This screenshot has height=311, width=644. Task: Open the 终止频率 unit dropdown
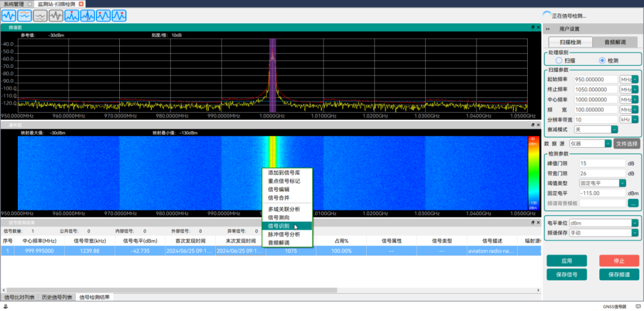[x=635, y=89]
